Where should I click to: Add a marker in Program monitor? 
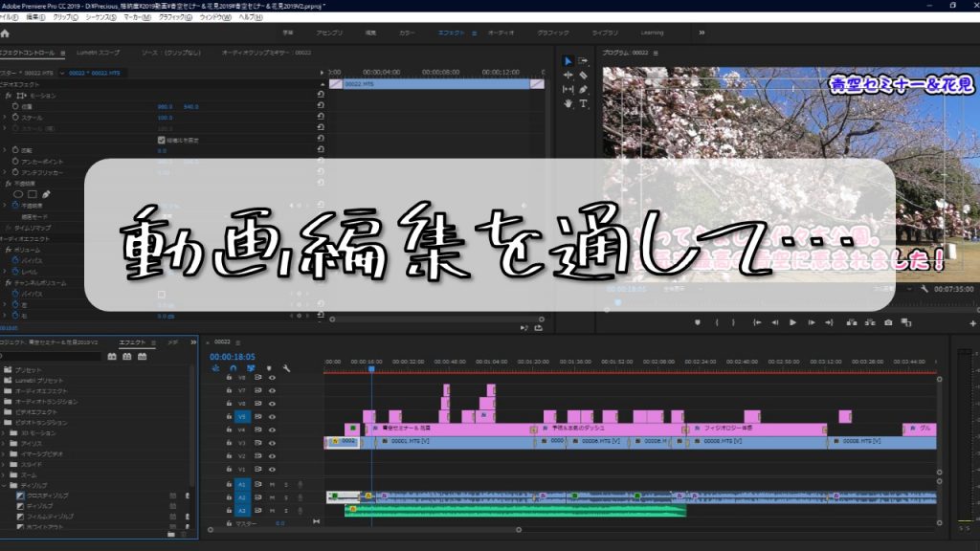[x=698, y=322]
